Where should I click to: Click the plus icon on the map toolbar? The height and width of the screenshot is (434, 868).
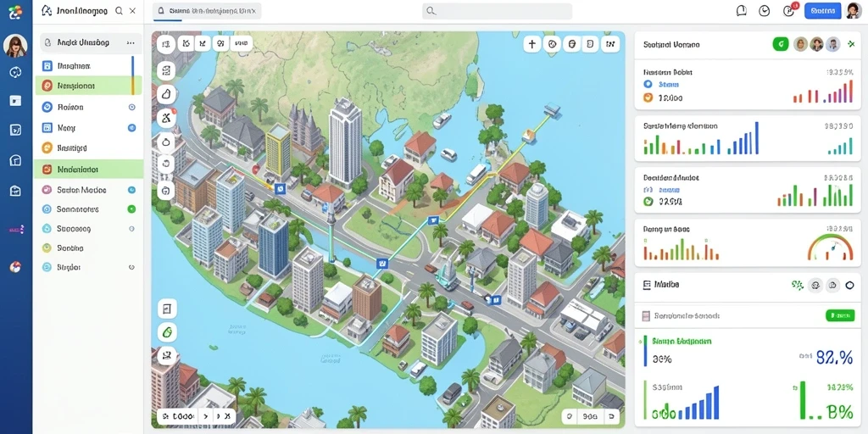(532, 44)
